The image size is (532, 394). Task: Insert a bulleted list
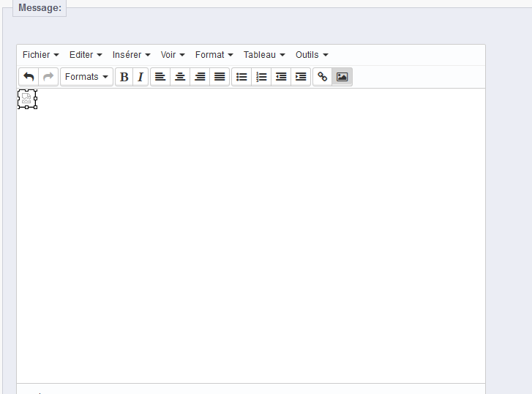click(241, 77)
